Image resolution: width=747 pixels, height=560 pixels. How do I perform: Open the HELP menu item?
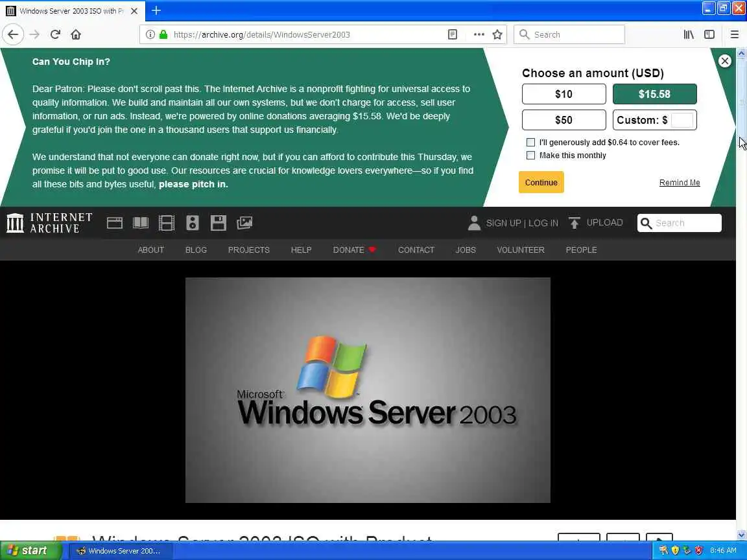click(x=301, y=250)
